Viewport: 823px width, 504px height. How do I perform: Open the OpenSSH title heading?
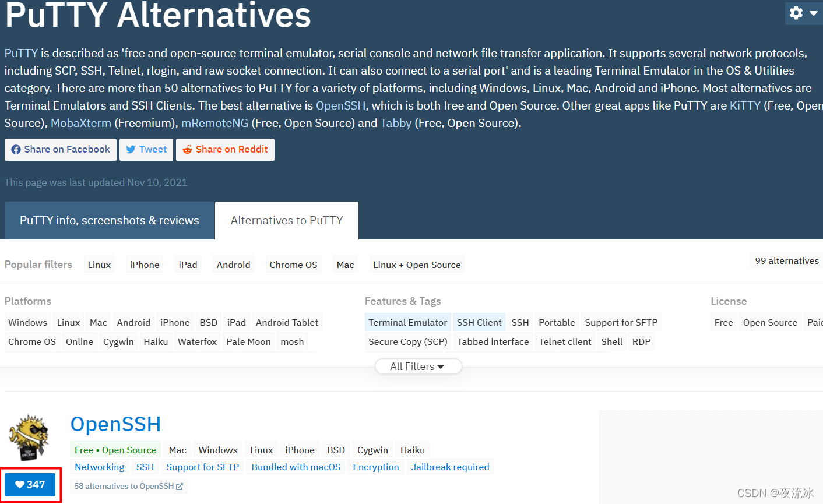click(x=115, y=424)
